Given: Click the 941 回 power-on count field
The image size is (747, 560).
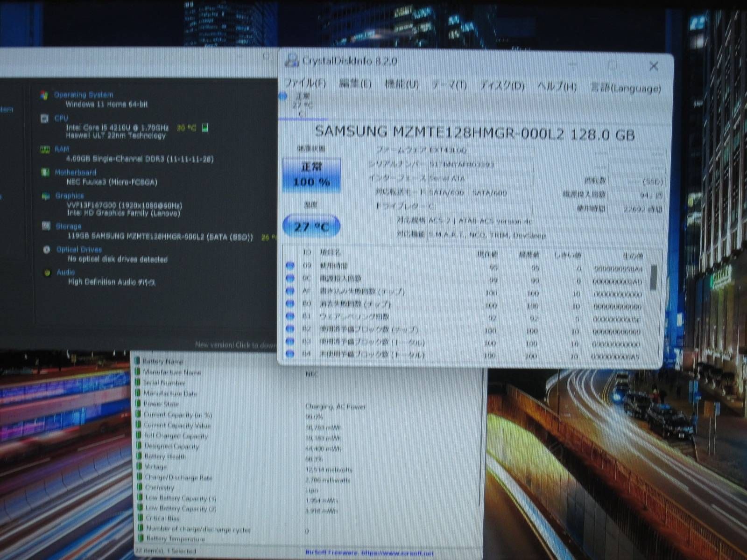Looking at the screenshot, I should pyautogui.click(x=636, y=195).
